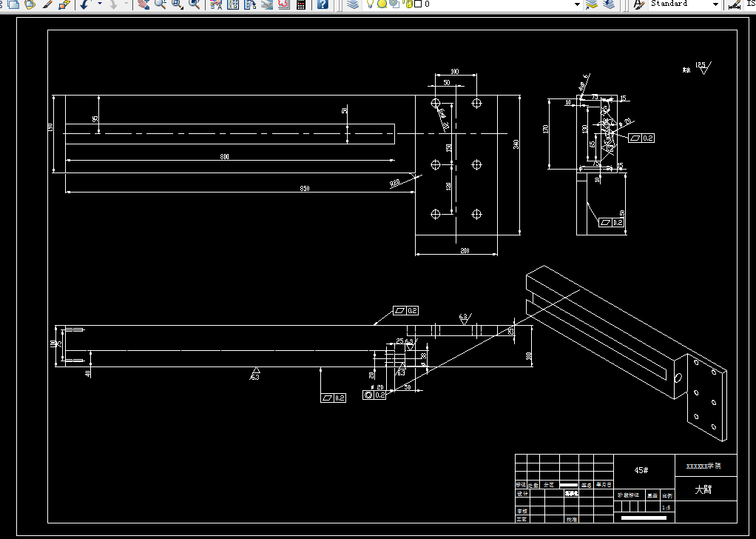
Task: Select the 170 dimension in side view
Action: (x=546, y=130)
